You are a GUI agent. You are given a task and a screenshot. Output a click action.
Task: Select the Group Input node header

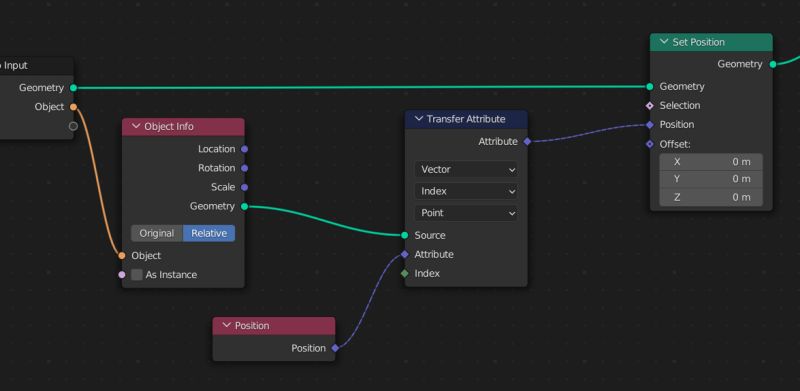[37, 65]
